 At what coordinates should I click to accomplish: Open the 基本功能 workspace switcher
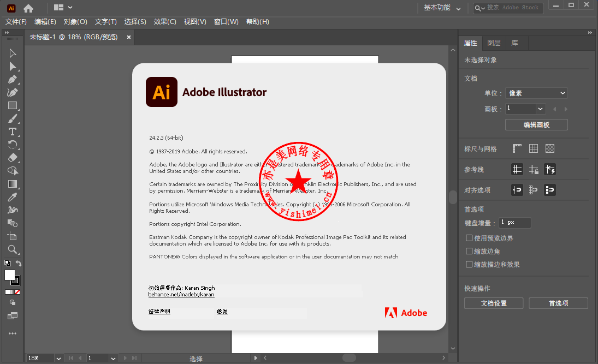click(442, 8)
